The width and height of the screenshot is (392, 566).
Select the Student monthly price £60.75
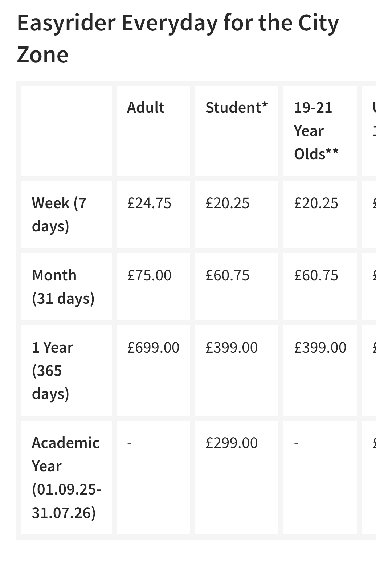coord(228,275)
